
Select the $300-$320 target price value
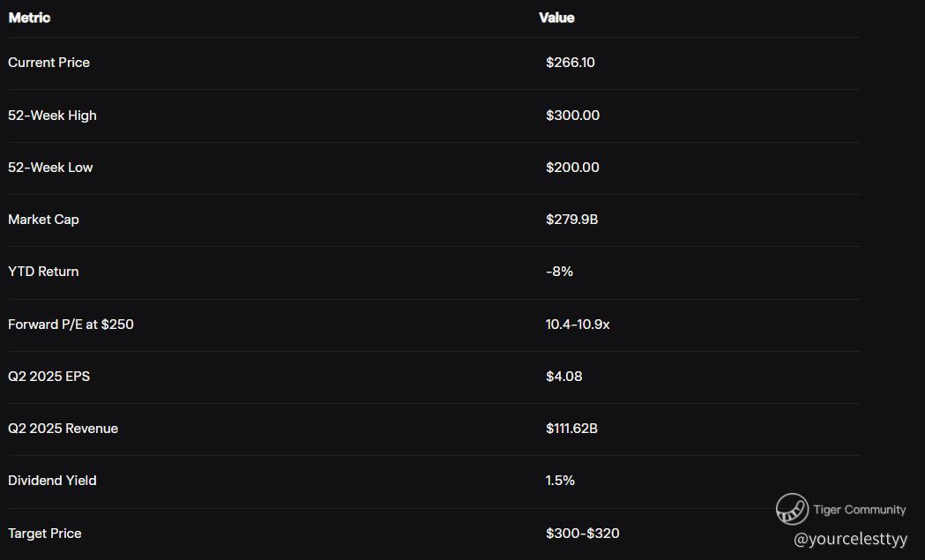pos(582,534)
